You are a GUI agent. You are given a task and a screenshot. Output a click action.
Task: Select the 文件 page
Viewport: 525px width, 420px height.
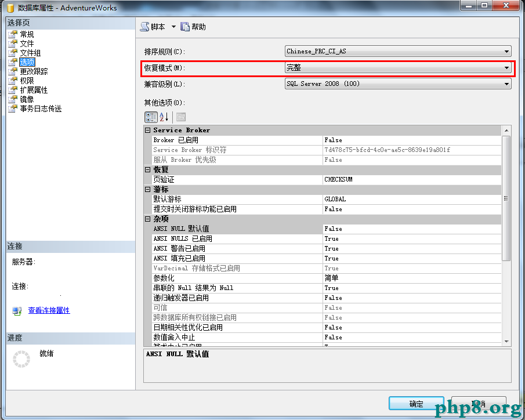click(x=27, y=44)
